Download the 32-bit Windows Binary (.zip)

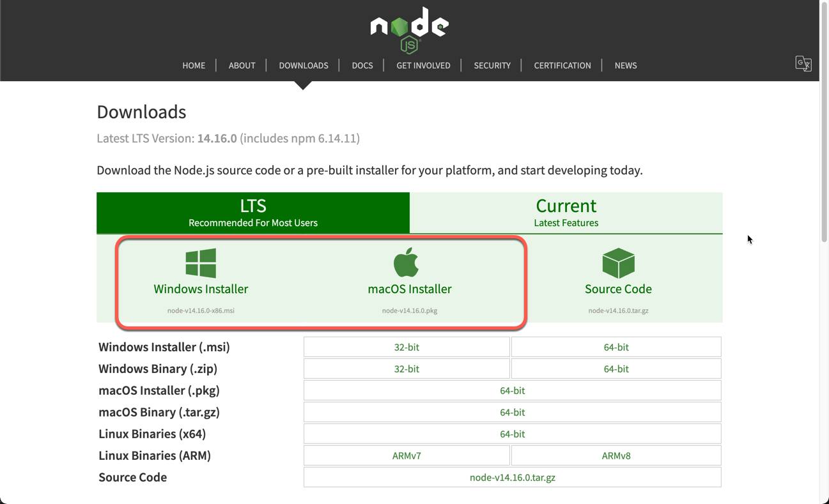coord(407,369)
